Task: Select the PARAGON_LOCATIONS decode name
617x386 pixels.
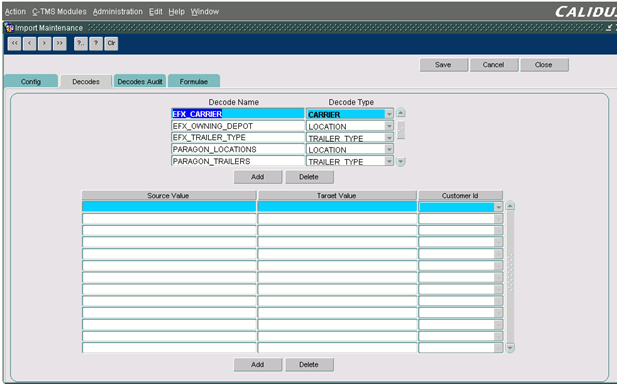Action: [238, 150]
